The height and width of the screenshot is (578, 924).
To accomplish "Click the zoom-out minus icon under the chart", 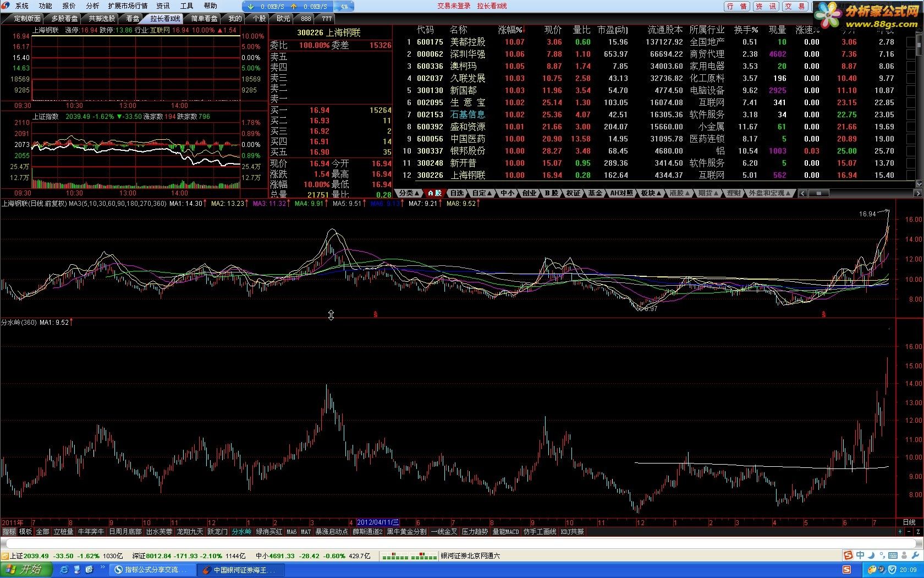I will pos(909,532).
